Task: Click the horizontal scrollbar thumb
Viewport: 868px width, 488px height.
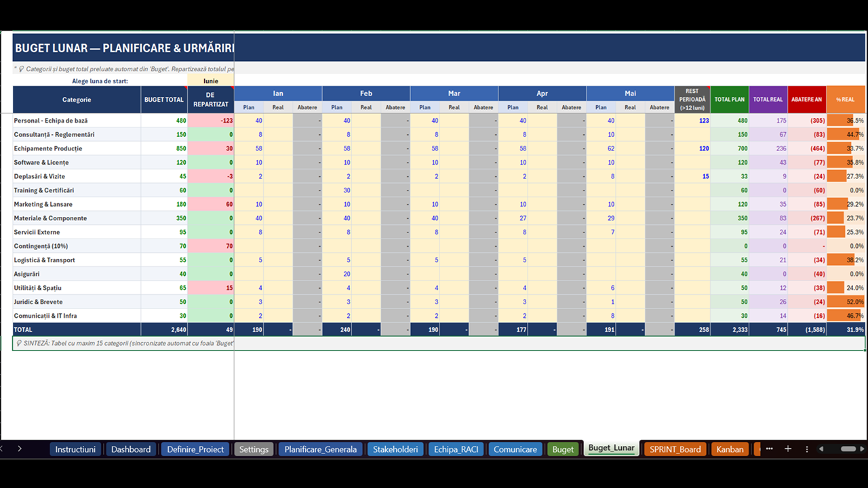Action: (848, 449)
